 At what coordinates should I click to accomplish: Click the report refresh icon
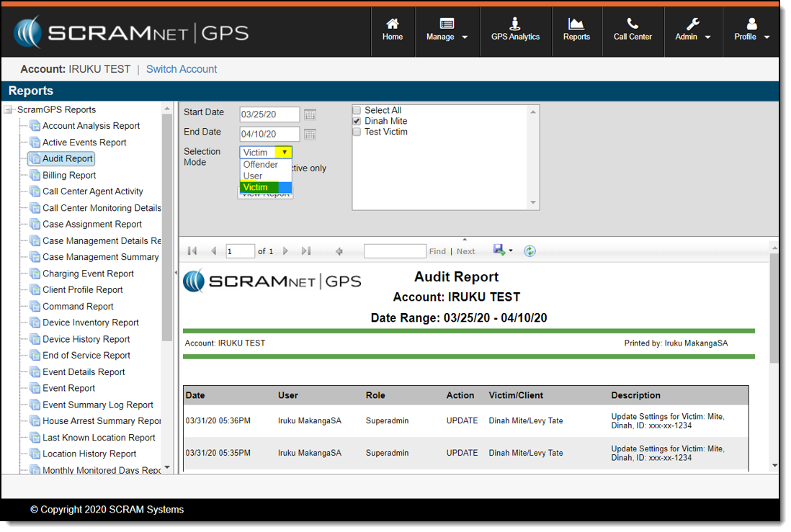point(529,251)
